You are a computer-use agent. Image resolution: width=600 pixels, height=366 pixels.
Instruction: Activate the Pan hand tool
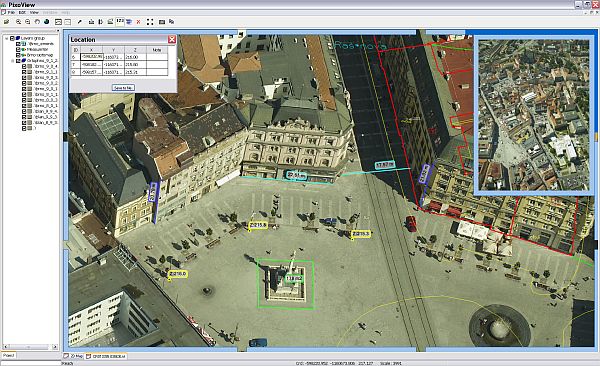pyautogui.click(x=37, y=22)
